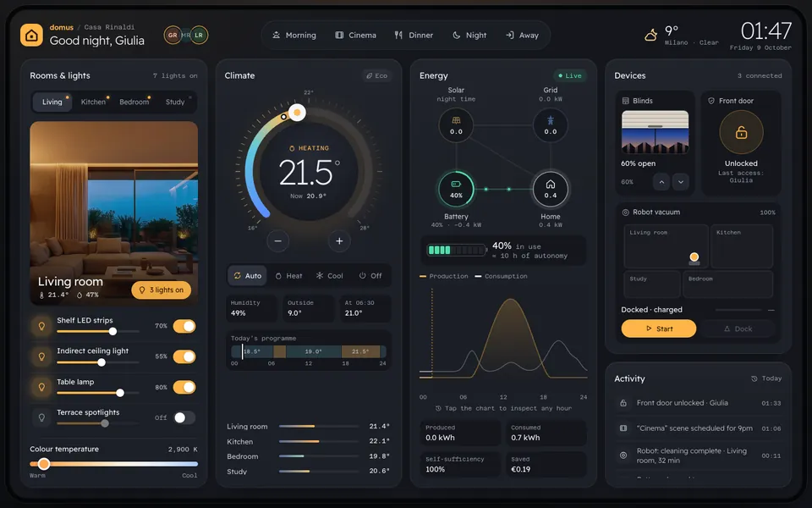Click the domus home logo icon

click(31, 36)
